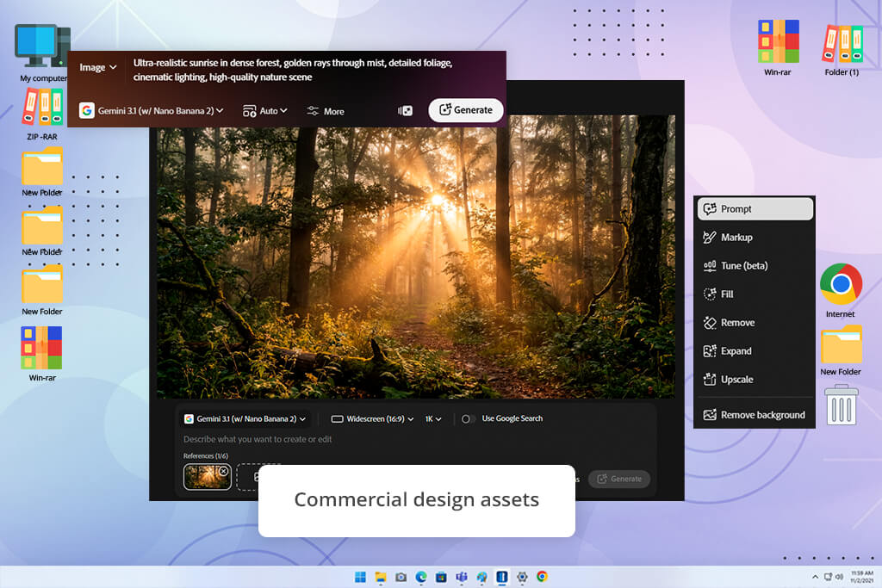882x588 pixels.
Task: Click the References (1/6) label
Action: tap(206, 456)
